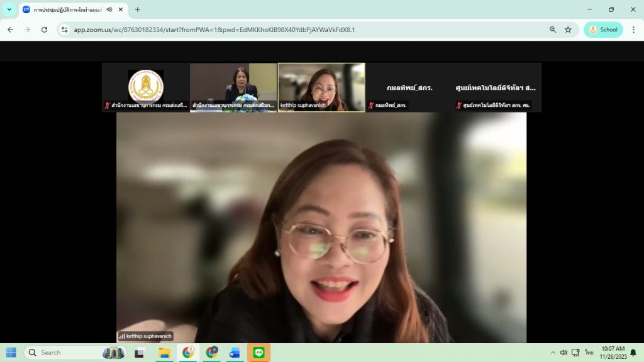This screenshot has height=362, width=644.
Task: Open a new browser tab
Action: click(138, 9)
